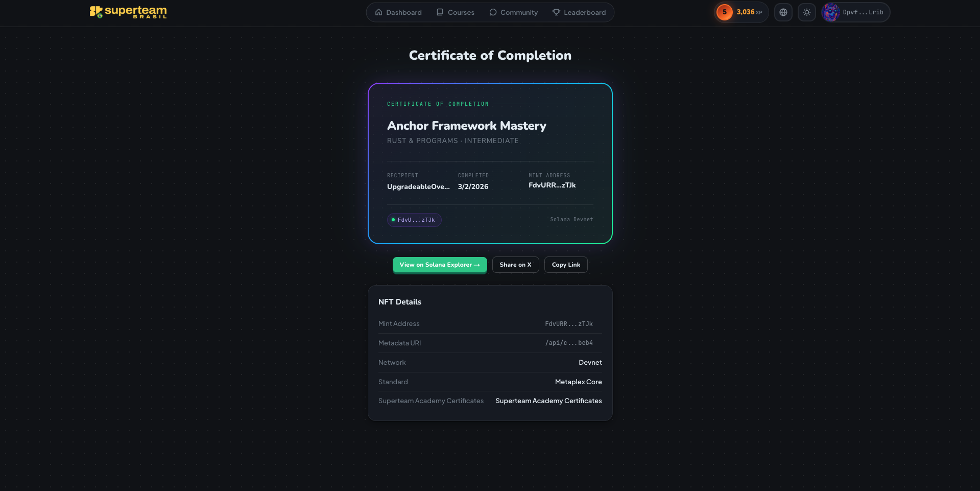Click the Solana Devnet label
Viewport: 980px width, 491px height.
tap(571, 219)
